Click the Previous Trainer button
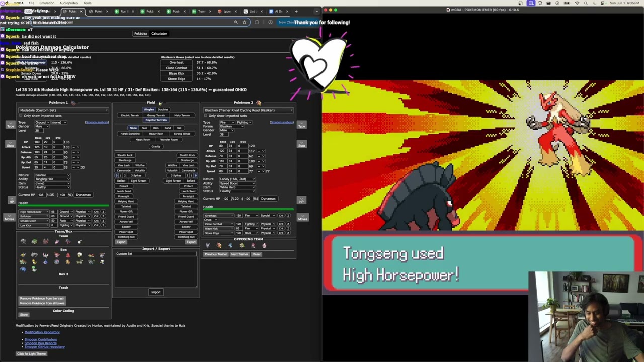Viewport: 644px width, 362px height. [x=216, y=254]
